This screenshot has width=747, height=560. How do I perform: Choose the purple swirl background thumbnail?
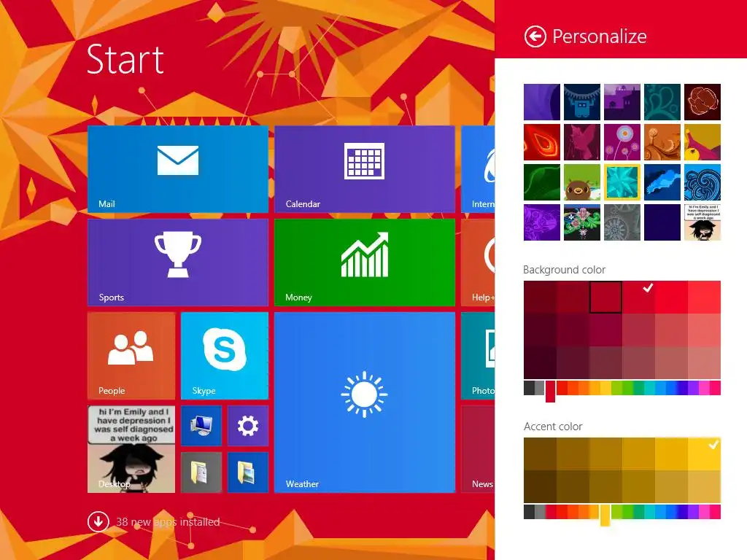click(542, 102)
